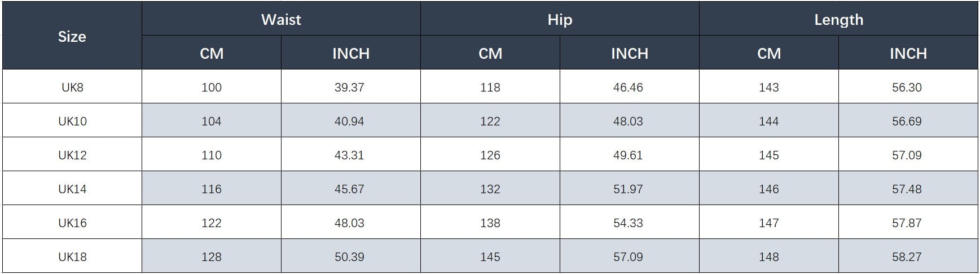Viewport: 980px width, 274px height.
Task: Select the UK18 size cell
Action: pyautogui.click(x=72, y=257)
